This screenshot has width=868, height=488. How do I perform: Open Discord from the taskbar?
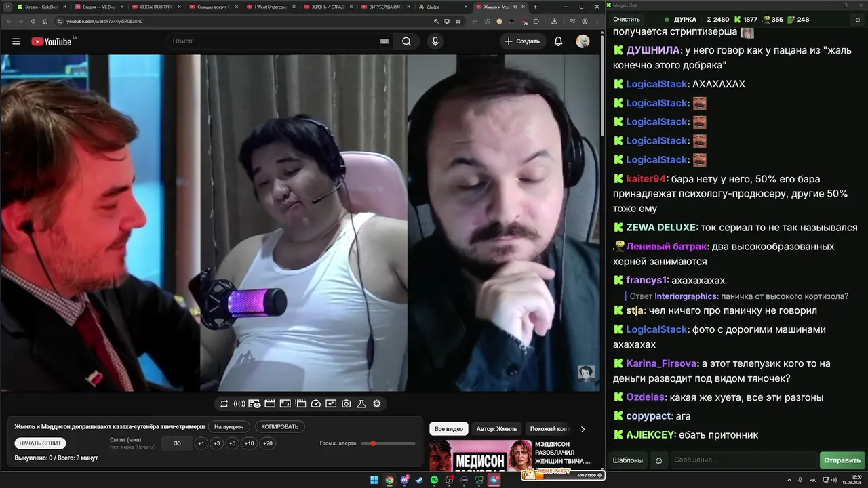point(404,481)
